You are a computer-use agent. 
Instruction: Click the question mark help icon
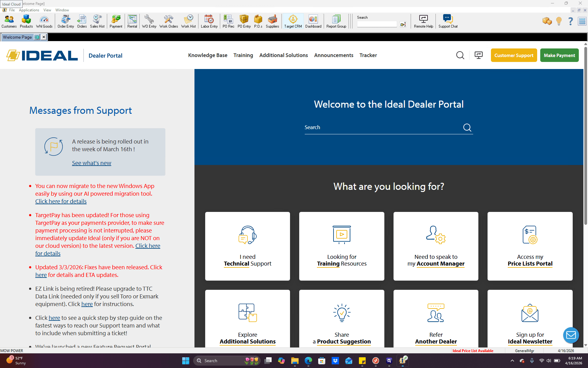571,21
